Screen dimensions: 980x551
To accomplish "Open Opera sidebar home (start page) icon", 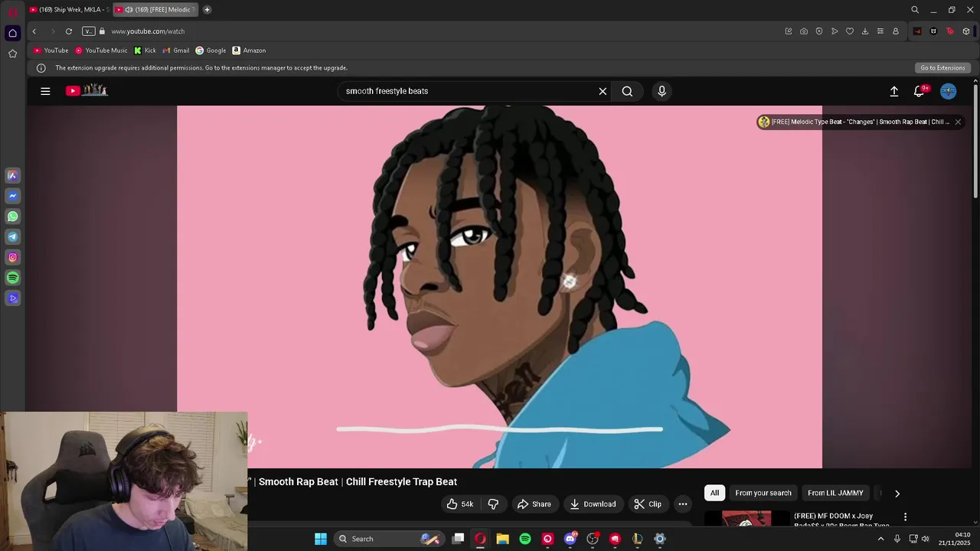I will coord(12,33).
